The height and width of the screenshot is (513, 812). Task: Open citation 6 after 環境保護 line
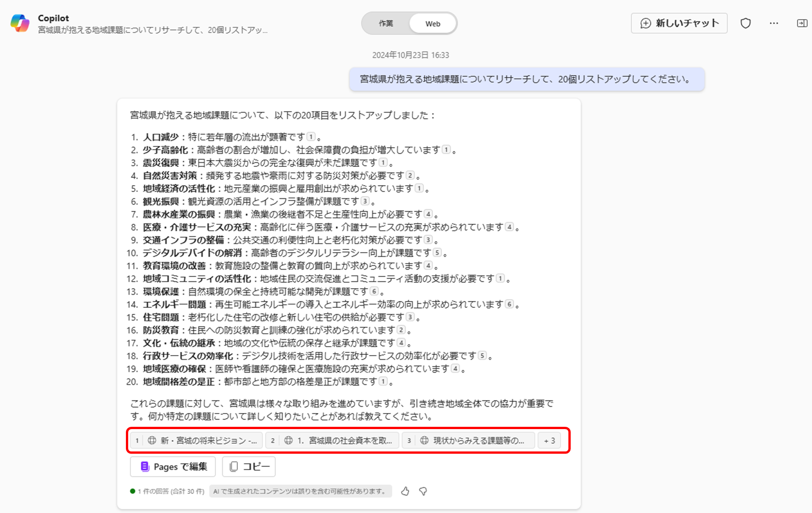click(374, 291)
